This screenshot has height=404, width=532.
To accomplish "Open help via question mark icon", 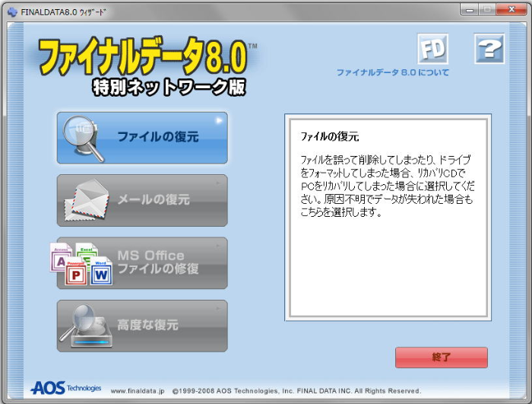I will point(489,49).
